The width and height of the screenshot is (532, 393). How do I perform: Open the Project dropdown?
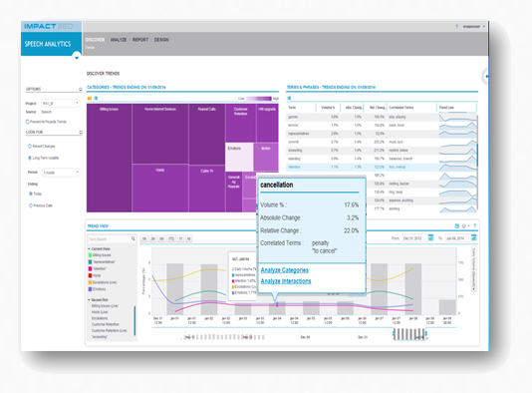(x=61, y=103)
